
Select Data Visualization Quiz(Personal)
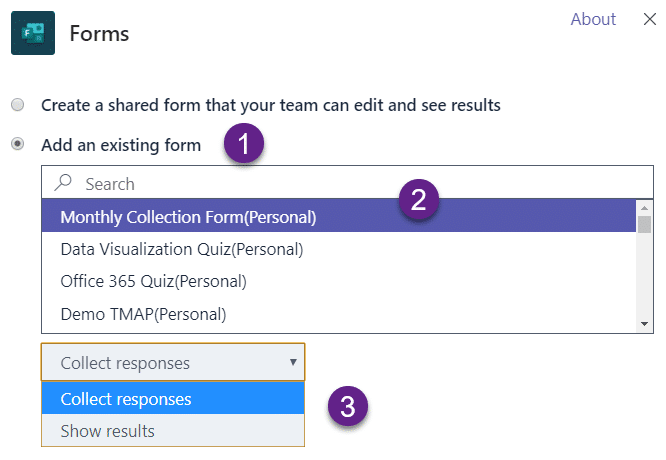[181, 248]
